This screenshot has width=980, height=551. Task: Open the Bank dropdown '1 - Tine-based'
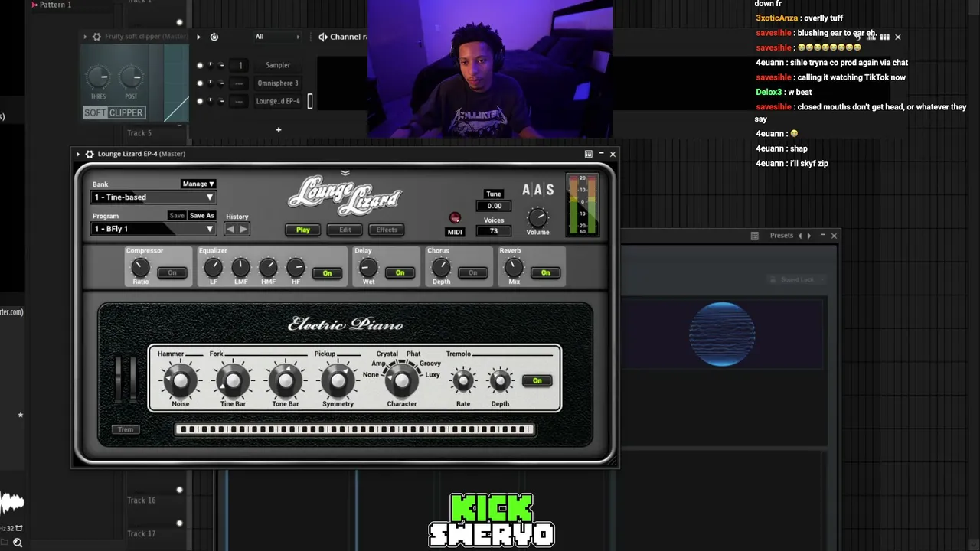(153, 197)
